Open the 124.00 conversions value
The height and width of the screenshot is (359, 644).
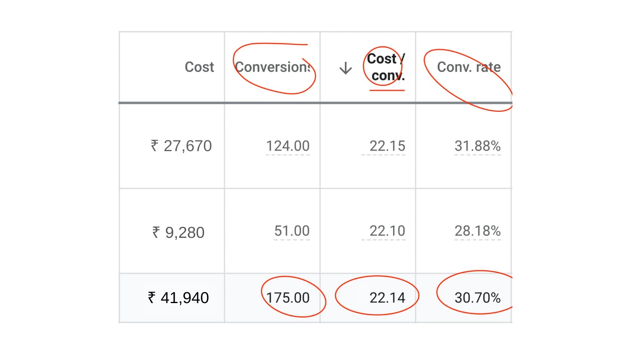288,146
